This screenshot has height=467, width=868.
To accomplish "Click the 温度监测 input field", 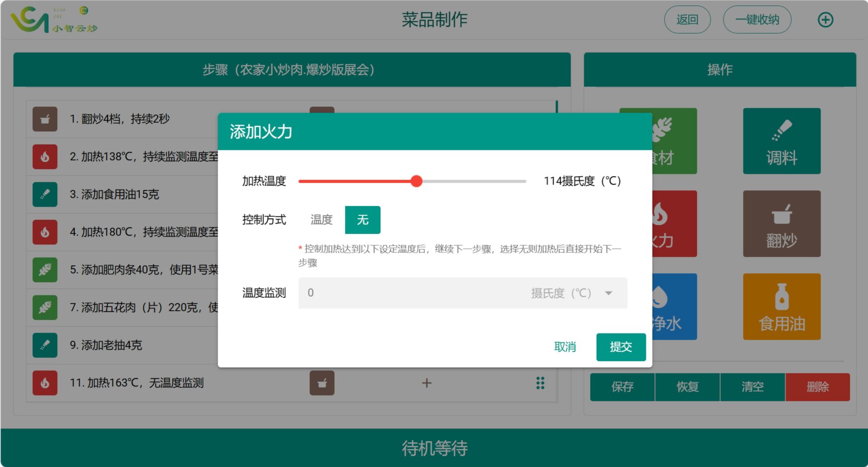I will 412,293.
